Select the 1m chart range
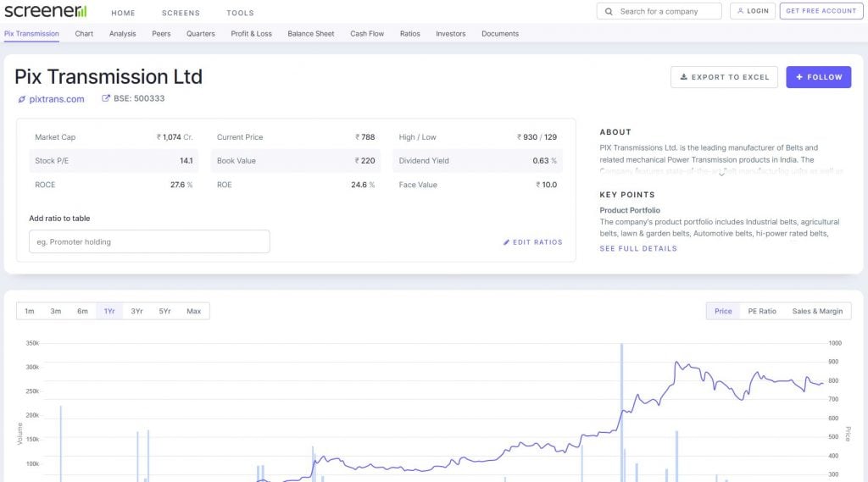The height and width of the screenshot is (482, 868). [30, 311]
